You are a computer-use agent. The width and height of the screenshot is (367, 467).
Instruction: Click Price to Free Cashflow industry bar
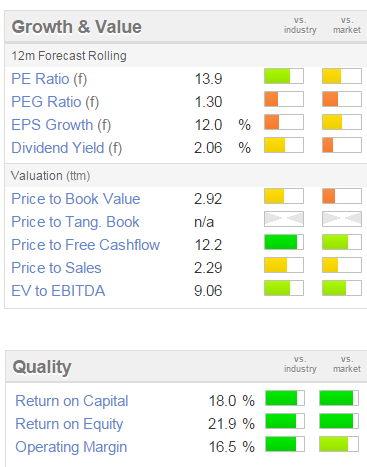(x=284, y=242)
